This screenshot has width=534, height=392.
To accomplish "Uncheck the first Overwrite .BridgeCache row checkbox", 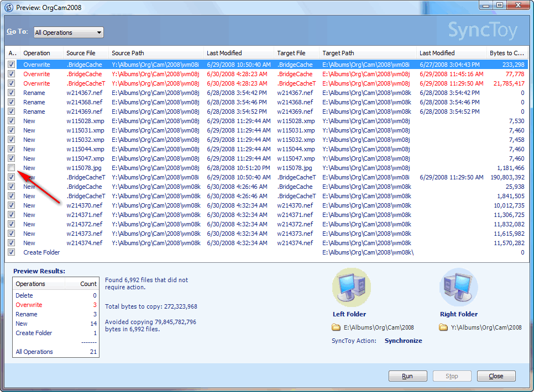I will point(12,64).
